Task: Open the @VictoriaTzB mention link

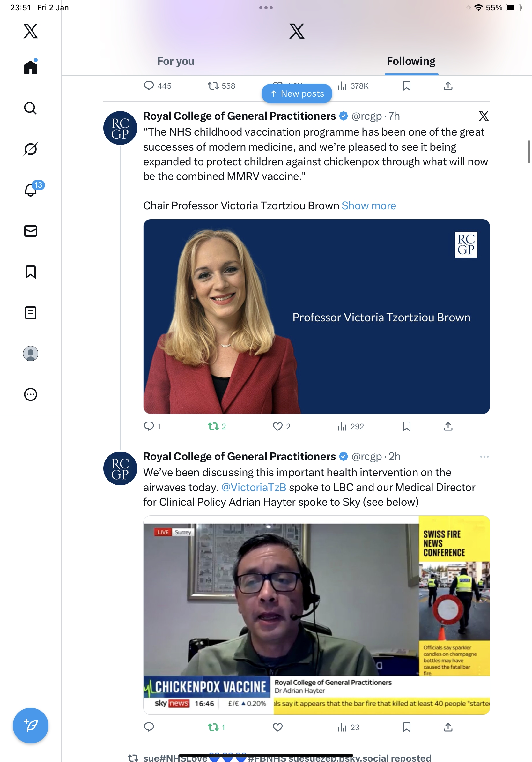Action: [x=253, y=487]
